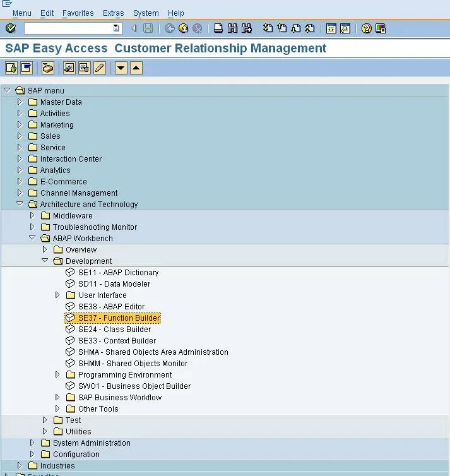Expand the User Interface folder
450x476 pixels.
tap(57, 295)
